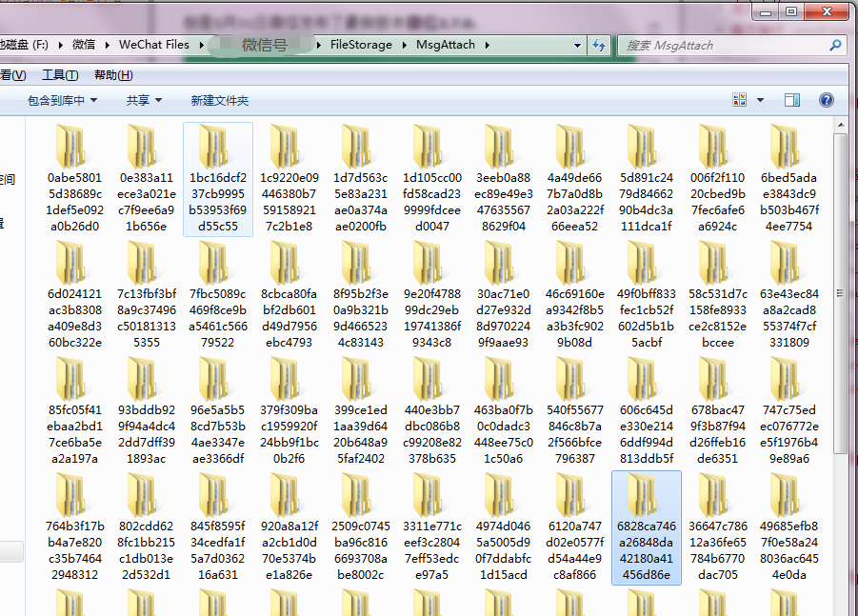Click the vertical scrollbar thumb
Image resolution: width=858 pixels, height=616 pixels.
click(x=840, y=294)
